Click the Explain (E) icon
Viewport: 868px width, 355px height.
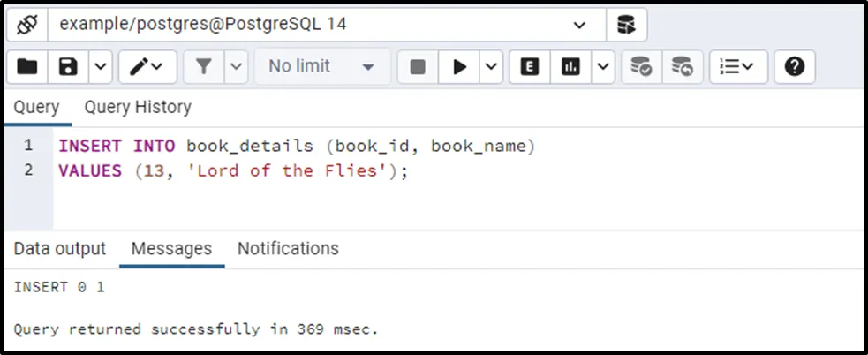[530, 67]
